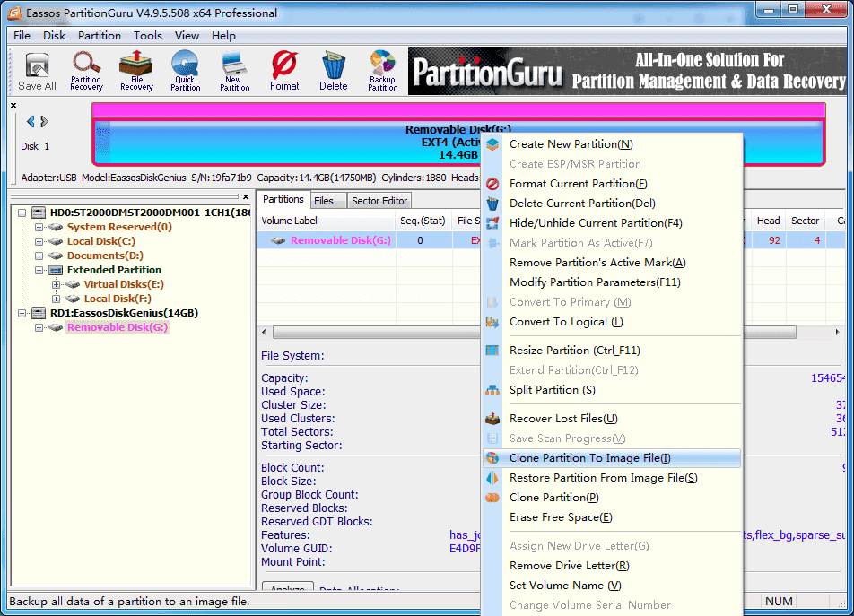Switch to the Sector Editor tab
The height and width of the screenshot is (616, 854).
(x=379, y=201)
